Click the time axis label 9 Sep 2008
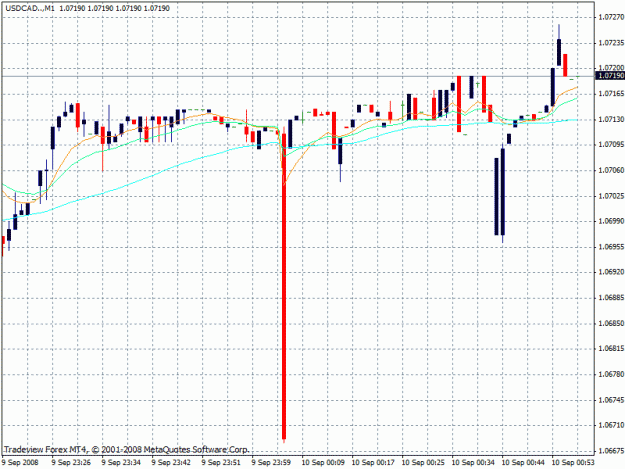The height and width of the screenshot is (469, 625). coord(20,462)
